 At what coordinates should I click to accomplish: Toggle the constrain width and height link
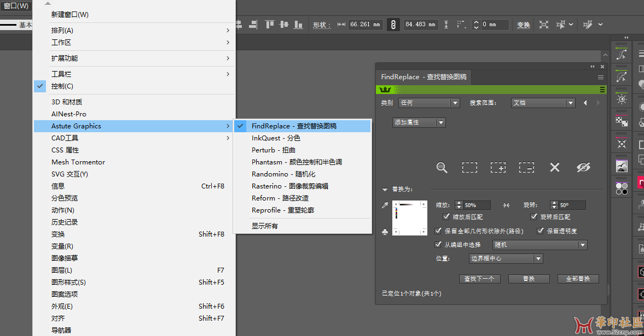[x=393, y=25]
